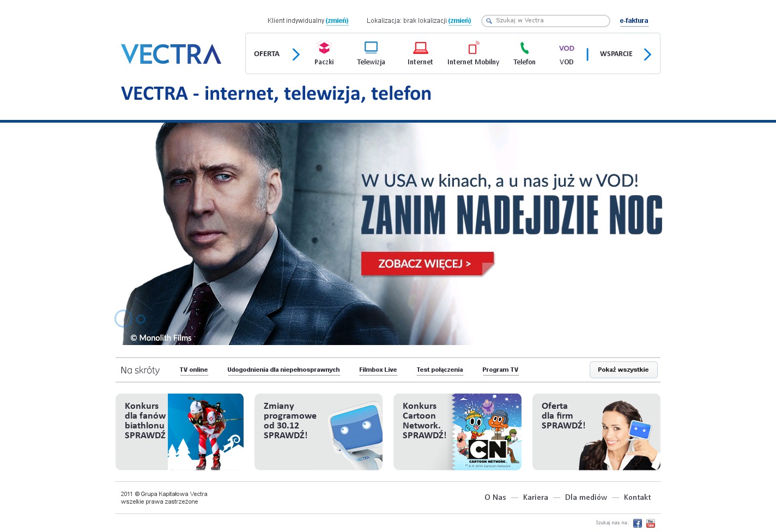Click the Telewizja TV icon

[371, 48]
